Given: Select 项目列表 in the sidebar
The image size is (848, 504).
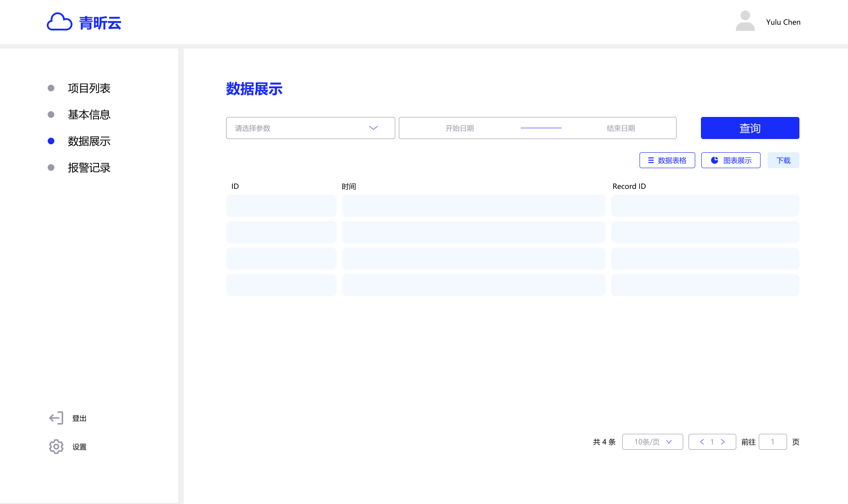Looking at the screenshot, I should (89, 88).
